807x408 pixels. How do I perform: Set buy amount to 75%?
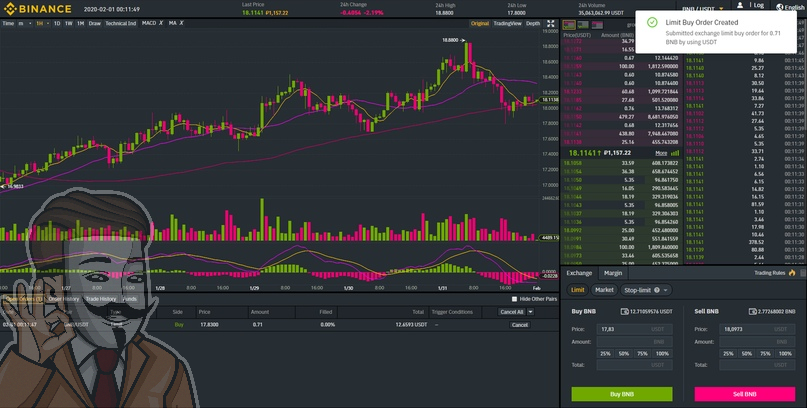pos(642,353)
